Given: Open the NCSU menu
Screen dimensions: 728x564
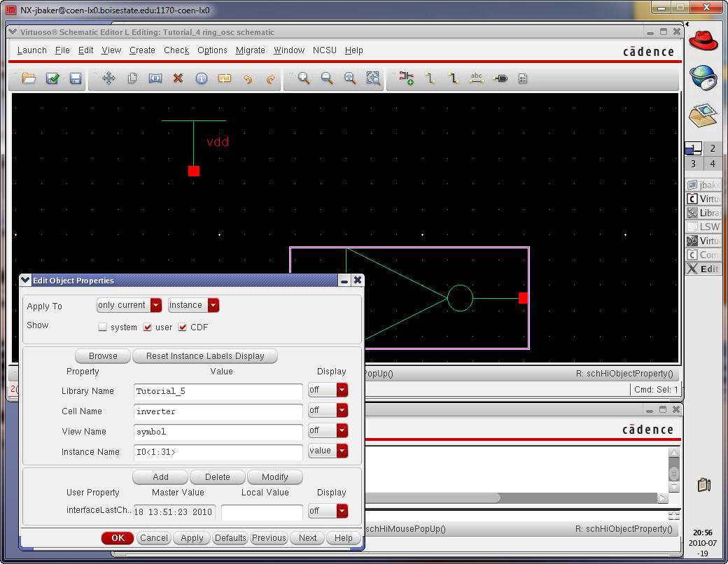Looking at the screenshot, I should click(x=324, y=50).
